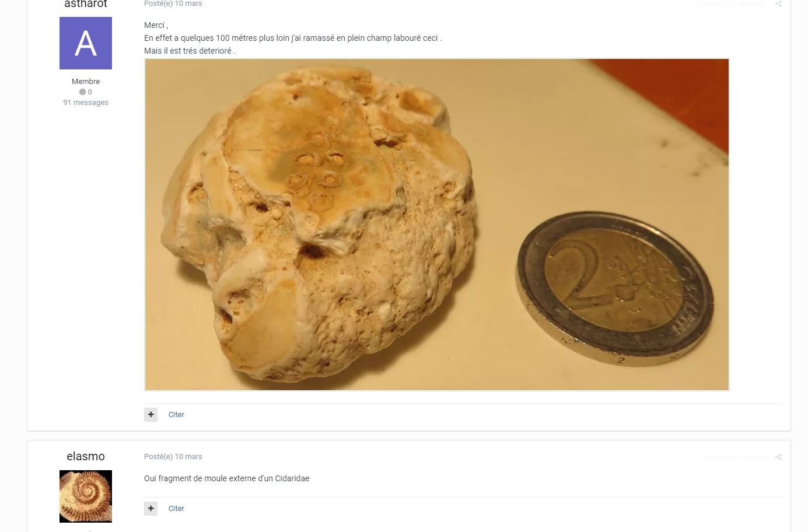Click Citer under astharot's post
Screen dimensions: 808x532
pyautogui.click(x=176, y=414)
